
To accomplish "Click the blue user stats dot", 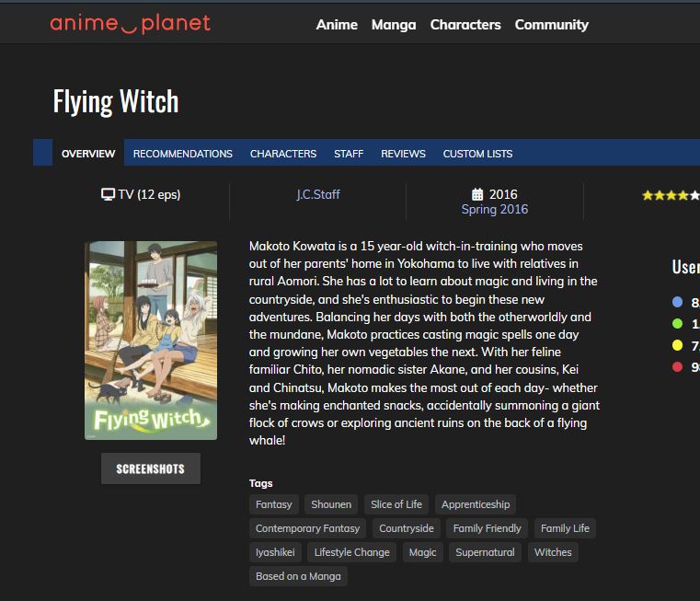I will (x=677, y=302).
